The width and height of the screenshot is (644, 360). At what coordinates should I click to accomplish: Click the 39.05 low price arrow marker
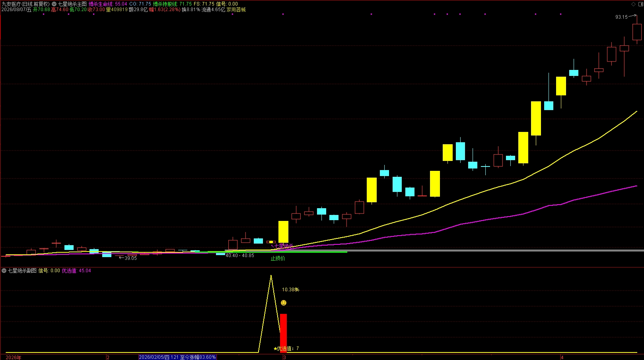pos(128,258)
